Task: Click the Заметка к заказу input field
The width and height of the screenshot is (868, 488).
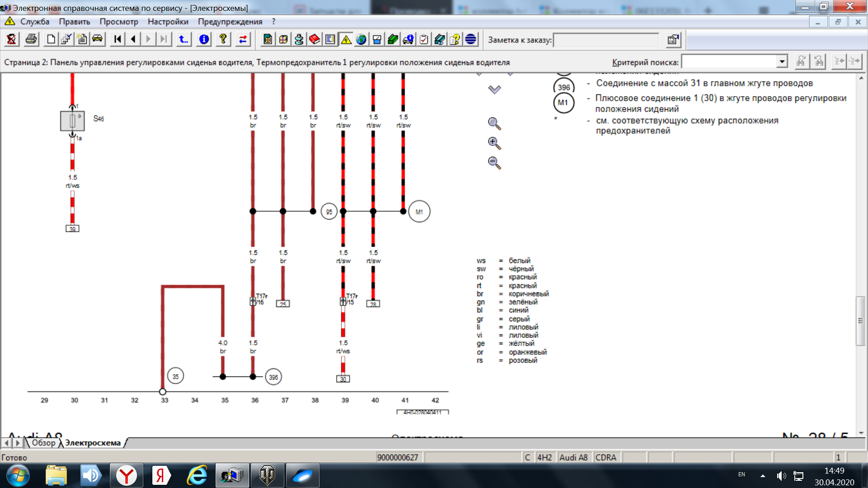Action: point(606,40)
